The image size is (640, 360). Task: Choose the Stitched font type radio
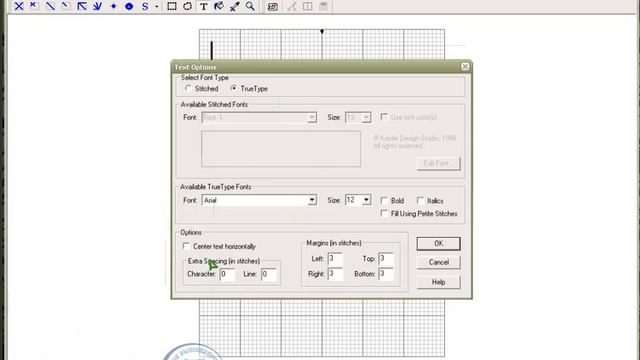[x=188, y=88]
